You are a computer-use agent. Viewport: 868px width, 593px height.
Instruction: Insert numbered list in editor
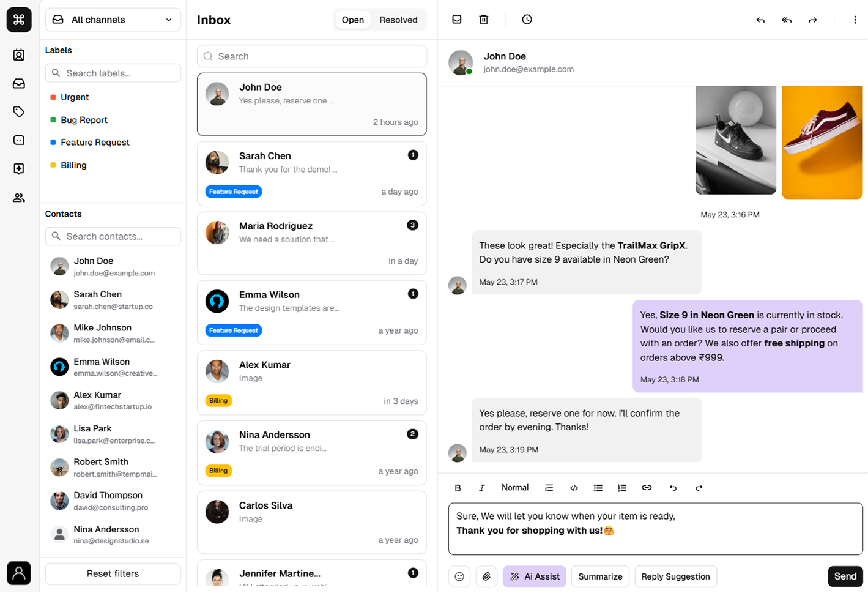click(622, 488)
